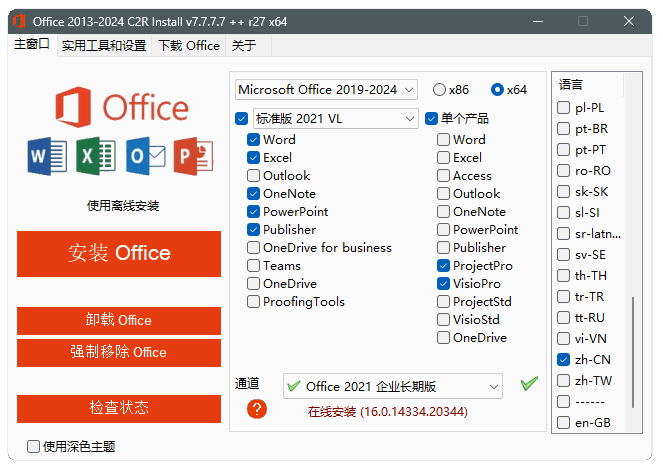This screenshot has height=476, width=663.
Task: Expand the 标准版 2021 VL edition dropdown
Action: (335, 119)
